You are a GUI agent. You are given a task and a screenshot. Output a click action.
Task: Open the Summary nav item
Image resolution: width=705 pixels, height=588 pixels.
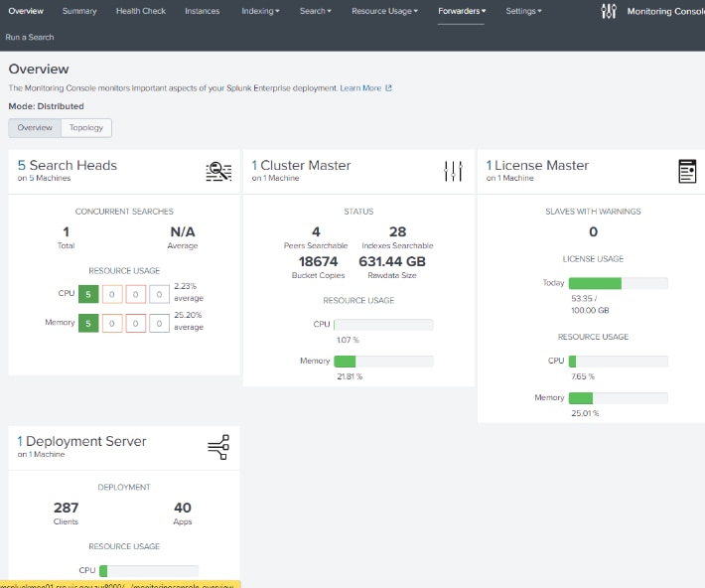pyautogui.click(x=79, y=11)
